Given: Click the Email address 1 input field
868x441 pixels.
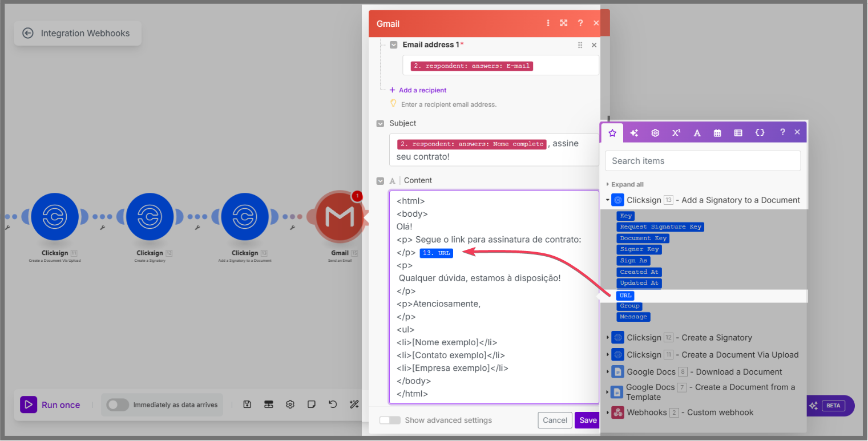Looking at the screenshot, I should click(500, 65).
